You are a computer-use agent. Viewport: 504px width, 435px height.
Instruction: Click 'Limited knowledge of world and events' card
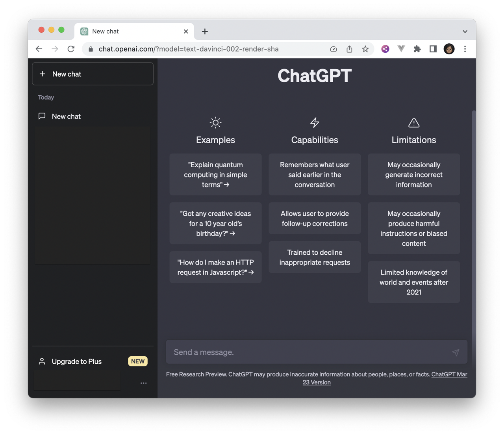tap(414, 282)
